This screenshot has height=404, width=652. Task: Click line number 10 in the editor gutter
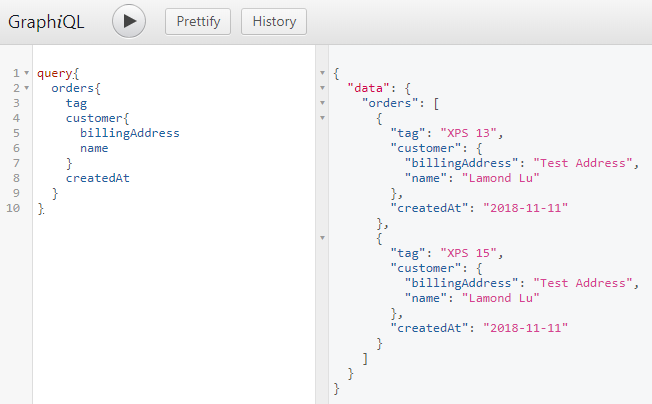[x=12, y=208]
